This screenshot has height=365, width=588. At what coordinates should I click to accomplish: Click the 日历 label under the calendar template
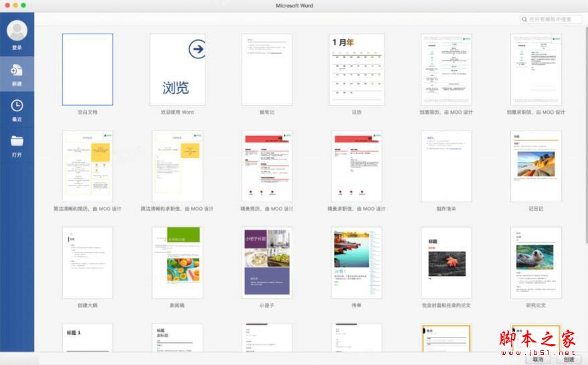[x=357, y=112]
